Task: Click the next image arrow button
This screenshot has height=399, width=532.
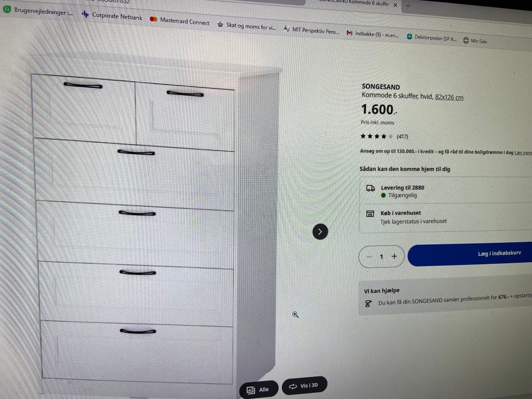Action: point(320,232)
